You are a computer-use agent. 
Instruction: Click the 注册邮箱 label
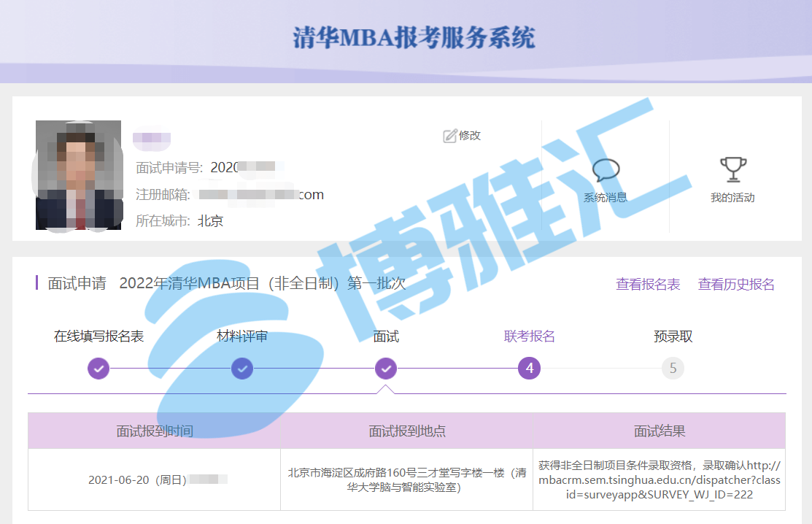pyautogui.click(x=163, y=195)
